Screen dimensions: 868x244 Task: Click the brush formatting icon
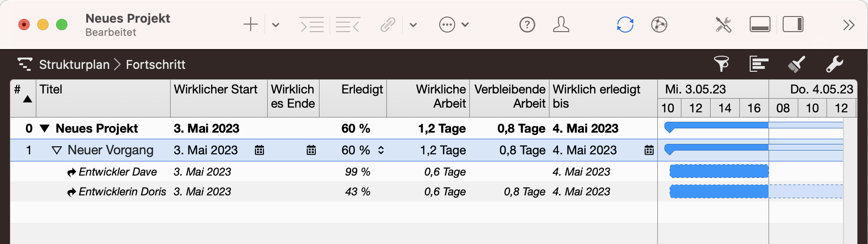tap(796, 64)
